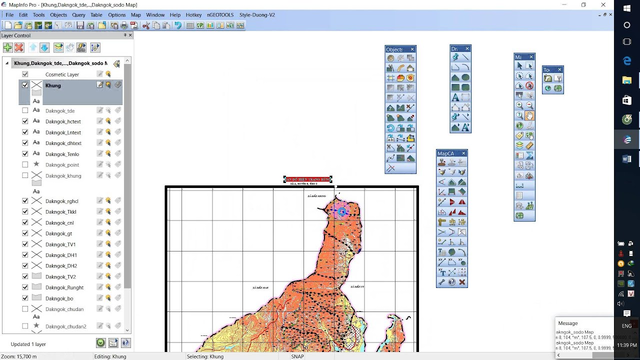The image size is (640, 360).
Task: Open the Query menu
Action: click(78, 15)
